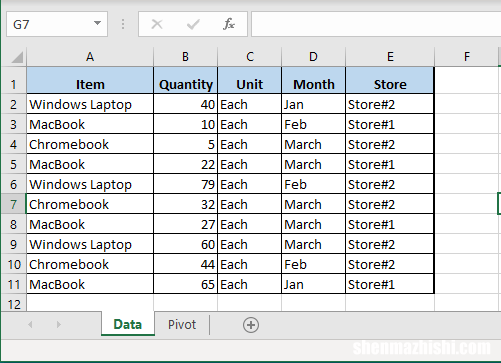Click the Jan month cell in row 2
The width and height of the screenshot is (501, 363).
coord(313,104)
